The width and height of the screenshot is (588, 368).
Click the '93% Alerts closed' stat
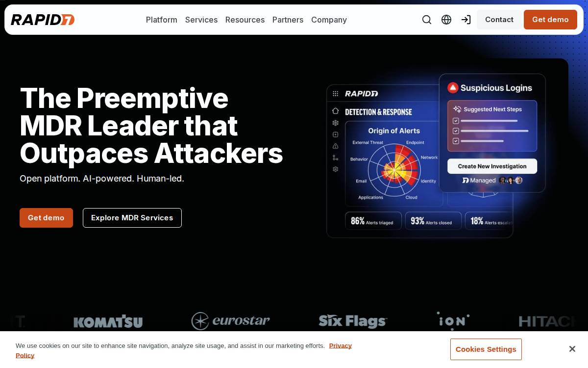pyautogui.click(x=433, y=221)
